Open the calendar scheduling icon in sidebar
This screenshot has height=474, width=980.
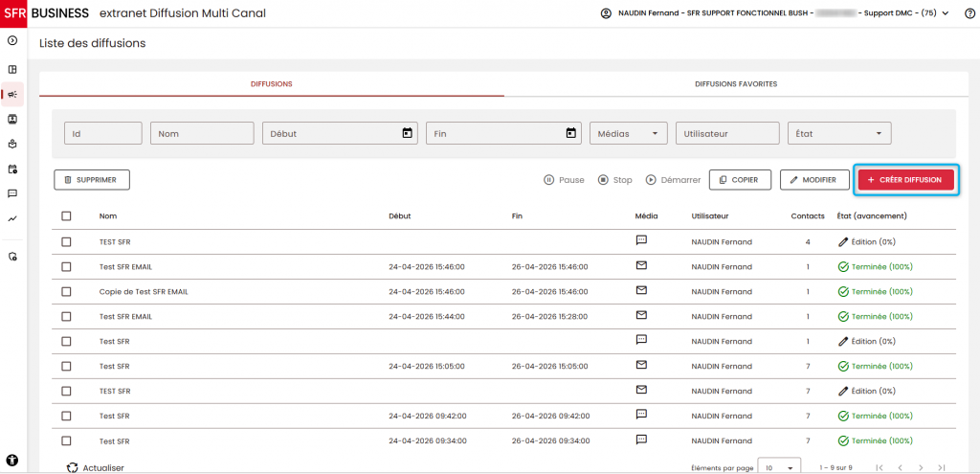click(12, 169)
